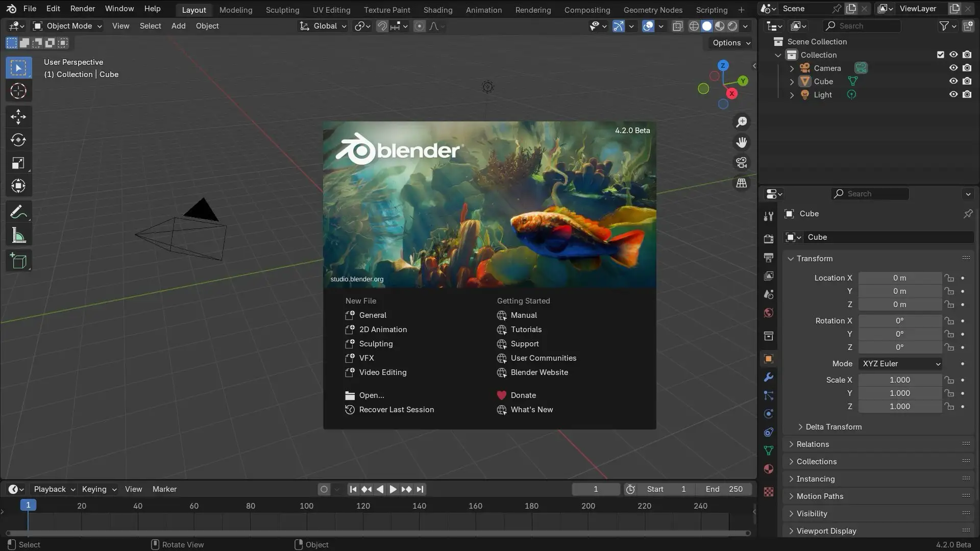Click the Scale X value slider
The image size is (980, 551).
900,380
